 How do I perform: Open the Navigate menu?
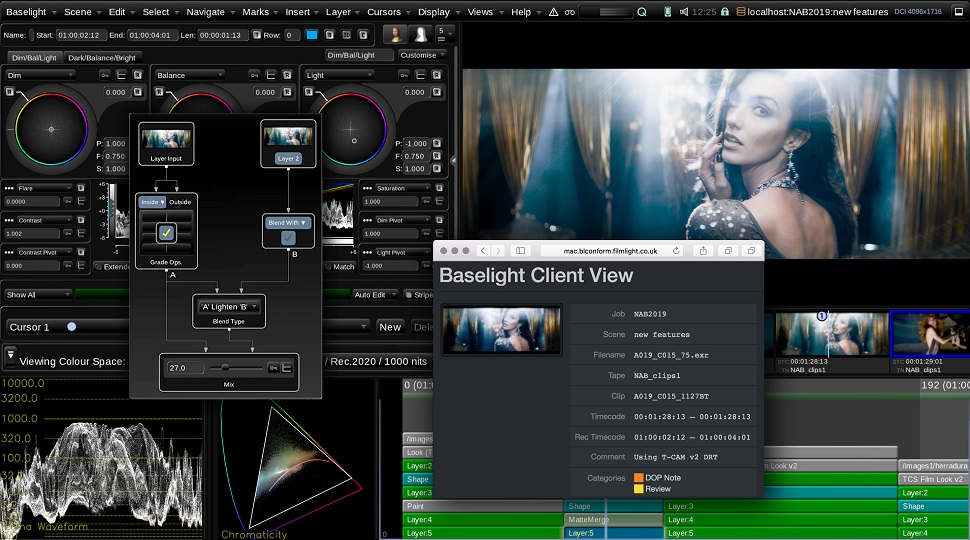(205, 12)
